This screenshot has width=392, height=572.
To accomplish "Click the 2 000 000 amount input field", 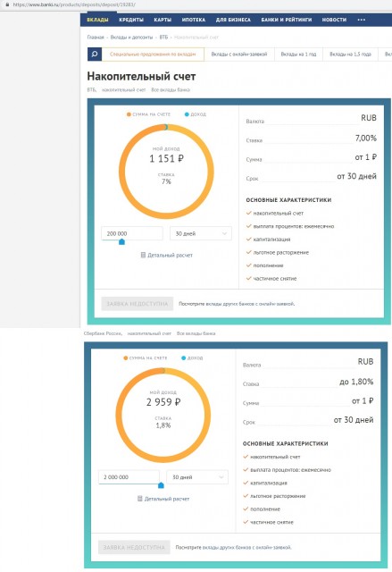I will coord(129,477).
